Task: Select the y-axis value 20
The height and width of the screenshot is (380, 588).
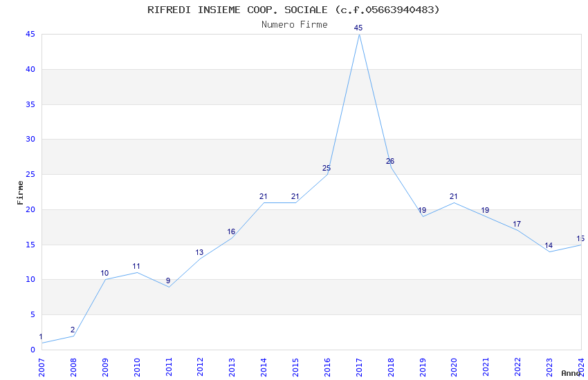Action: tap(30, 209)
